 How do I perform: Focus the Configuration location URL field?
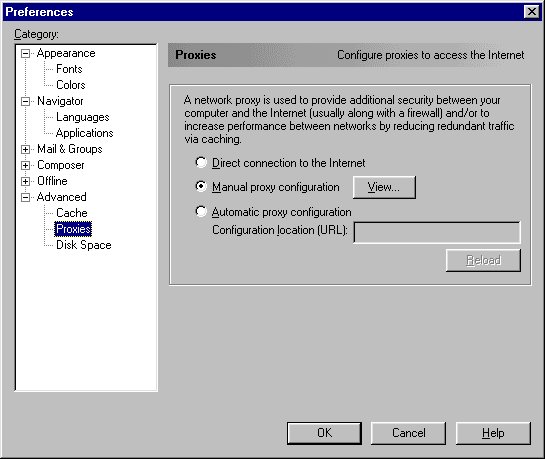[x=437, y=232]
